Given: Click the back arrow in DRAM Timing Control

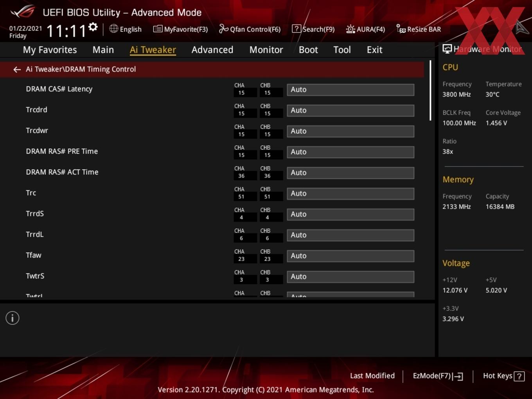Looking at the screenshot, I should coord(17,69).
